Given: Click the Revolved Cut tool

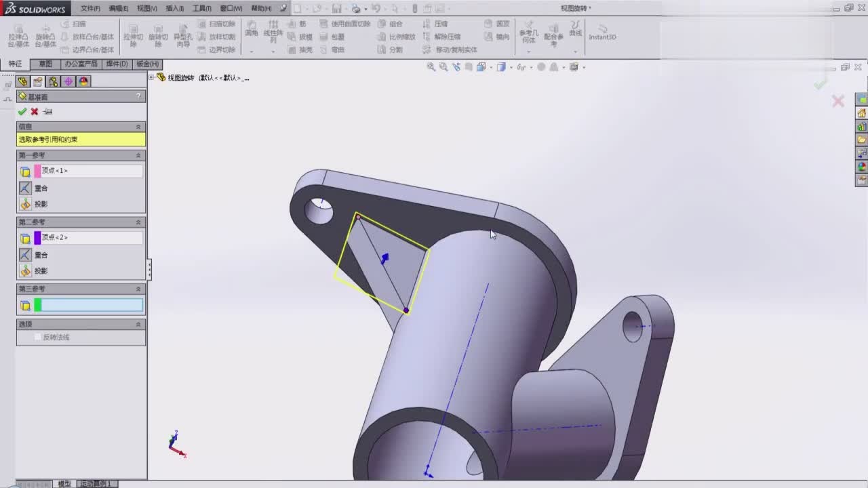Looking at the screenshot, I should pos(158,35).
